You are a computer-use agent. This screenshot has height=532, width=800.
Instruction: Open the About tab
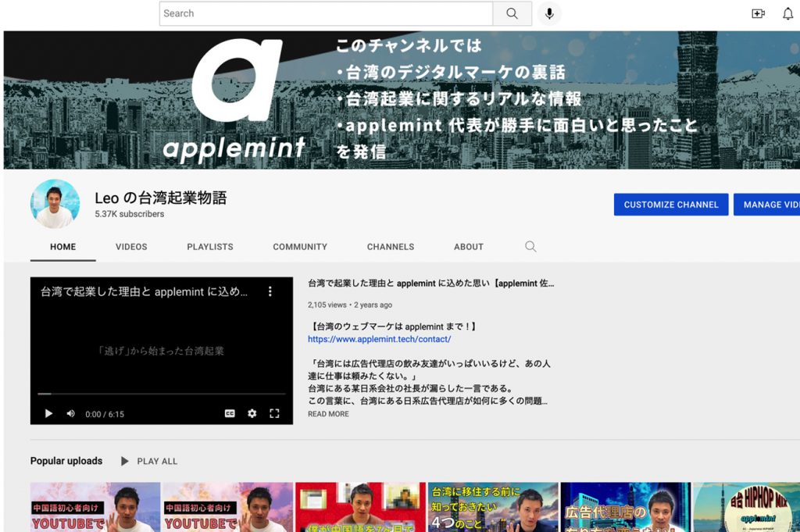click(x=469, y=247)
